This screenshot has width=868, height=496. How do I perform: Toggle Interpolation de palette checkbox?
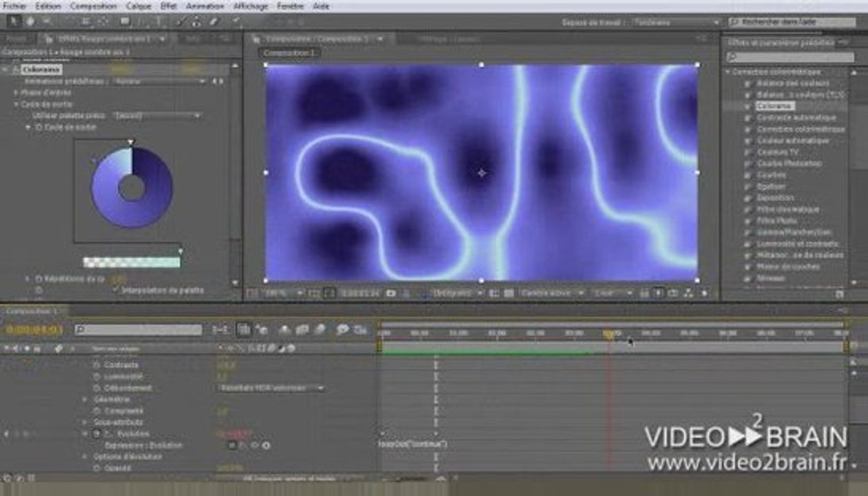coord(115,290)
